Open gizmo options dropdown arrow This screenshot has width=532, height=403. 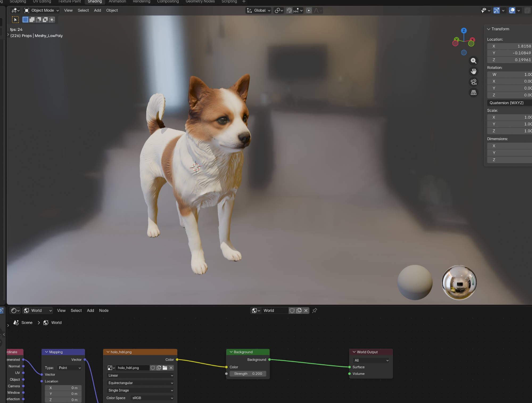503,10
